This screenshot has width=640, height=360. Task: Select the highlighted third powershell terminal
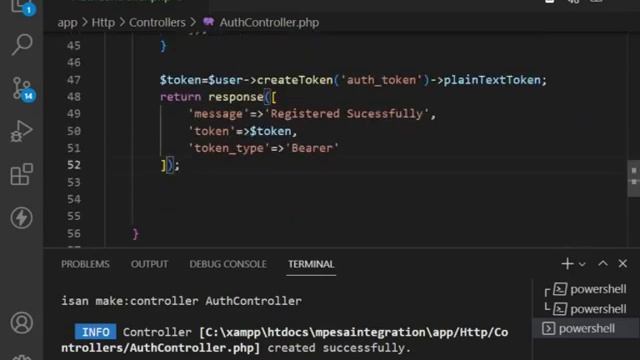586,328
